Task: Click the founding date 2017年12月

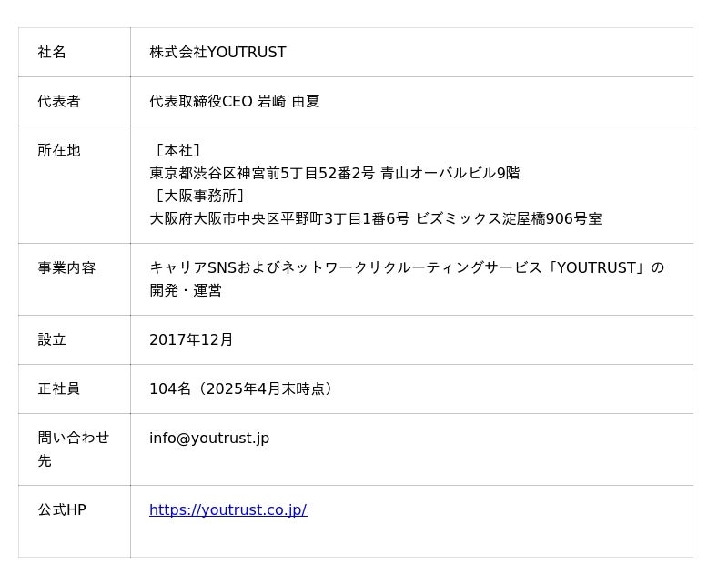Action: [191, 340]
